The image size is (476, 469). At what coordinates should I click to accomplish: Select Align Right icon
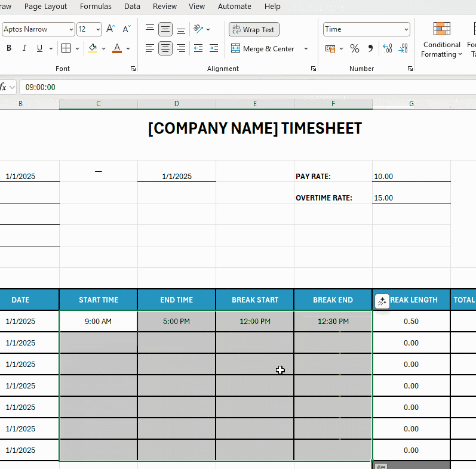(x=181, y=48)
